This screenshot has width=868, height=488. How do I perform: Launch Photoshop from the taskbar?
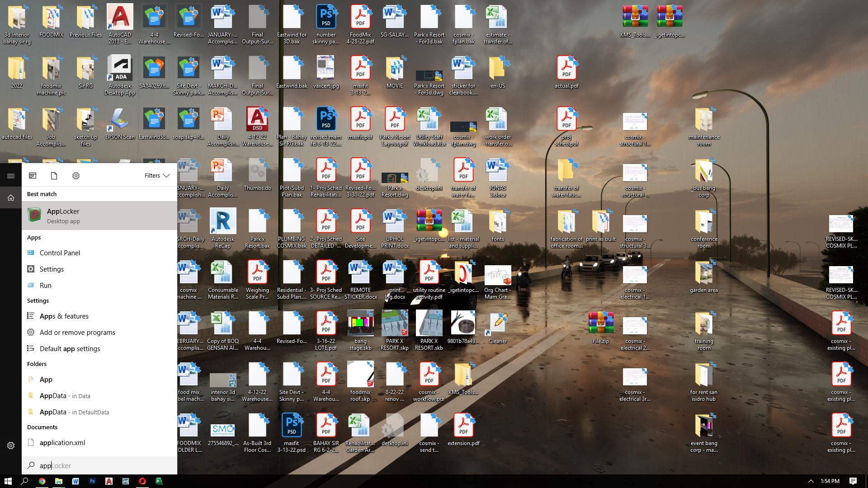coord(92,481)
